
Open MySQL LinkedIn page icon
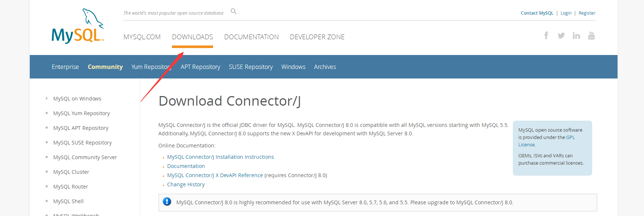click(576, 36)
